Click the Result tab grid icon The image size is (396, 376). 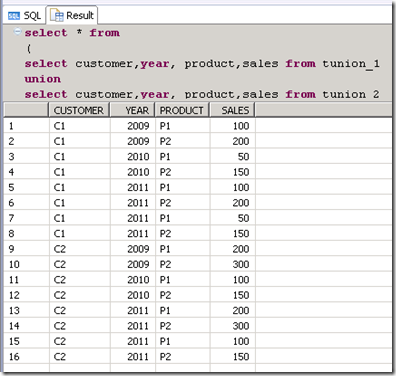tap(57, 15)
